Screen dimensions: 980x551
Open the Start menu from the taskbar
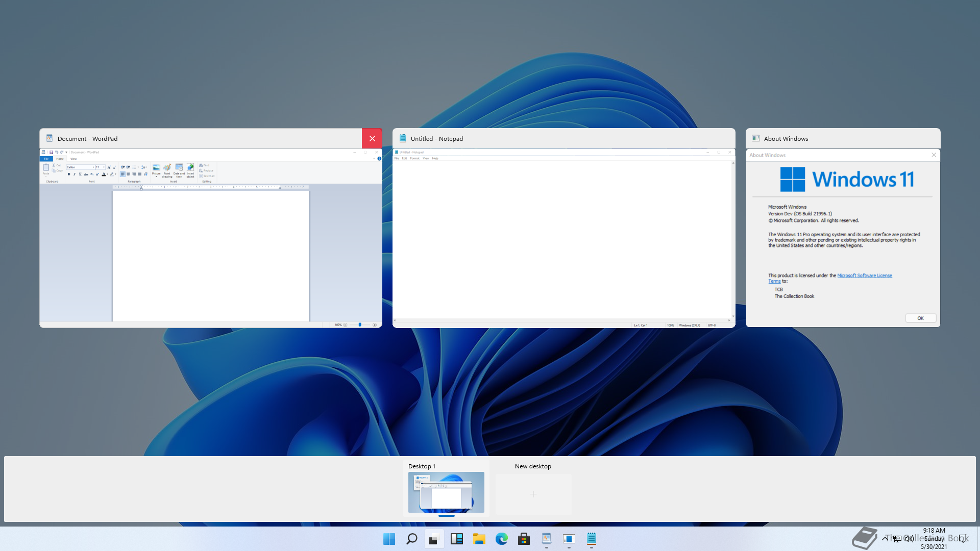pyautogui.click(x=389, y=539)
